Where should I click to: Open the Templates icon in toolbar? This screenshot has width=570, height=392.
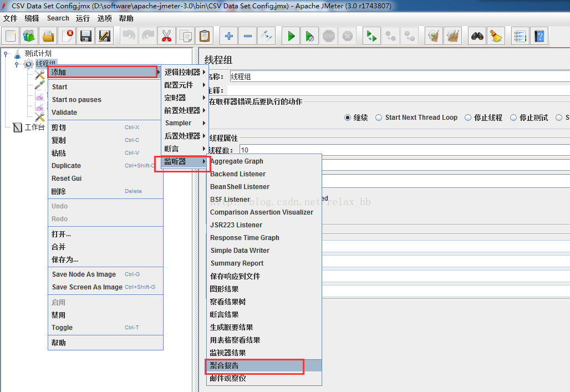tap(29, 36)
